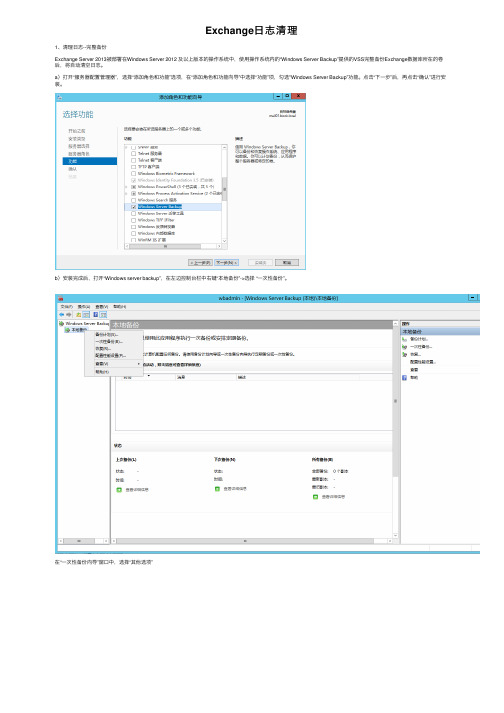Screen dimensions: 504x713
Task: Open the 文件(F) menu in wbadmin
Action: tap(66, 307)
